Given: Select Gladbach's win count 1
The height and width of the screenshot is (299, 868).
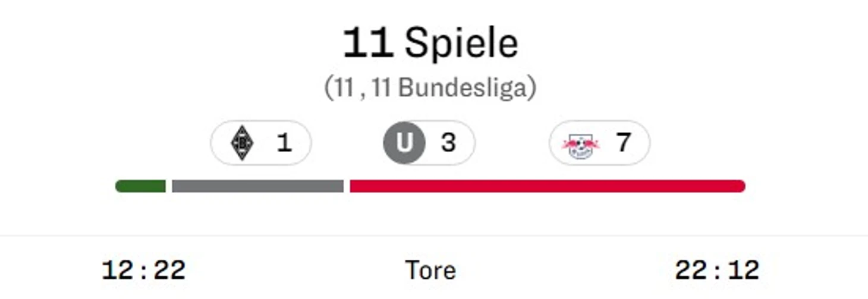Looking at the screenshot, I should pyautogui.click(x=284, y=143).
